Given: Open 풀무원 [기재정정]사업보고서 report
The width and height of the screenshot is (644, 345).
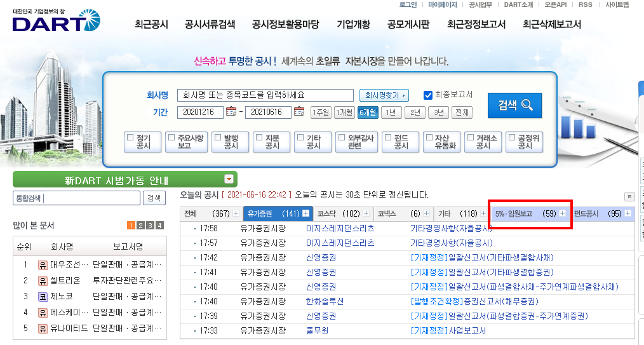Looking at the screenshot, I should 448,330.
